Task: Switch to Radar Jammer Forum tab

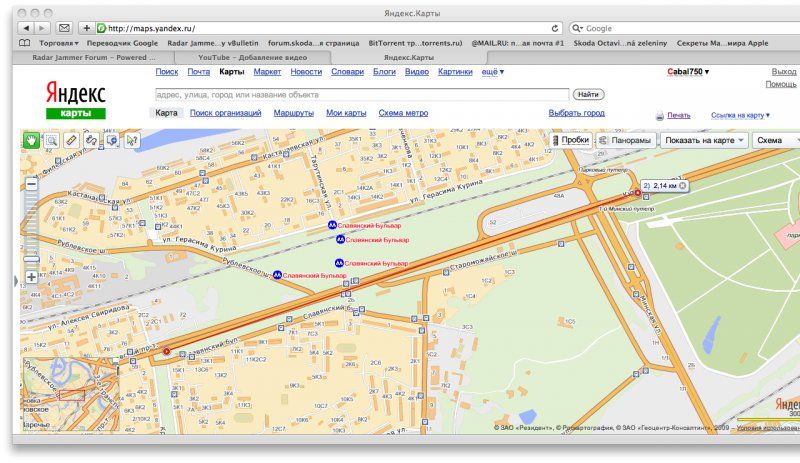Action: click(94, 58)
